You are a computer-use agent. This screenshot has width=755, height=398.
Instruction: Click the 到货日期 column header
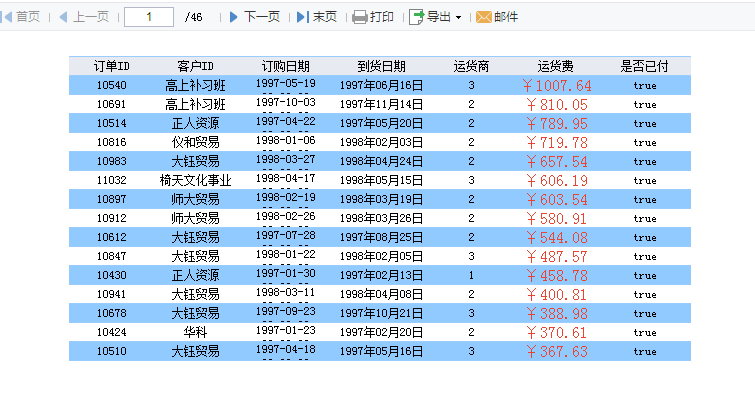(x=381, y=66)
